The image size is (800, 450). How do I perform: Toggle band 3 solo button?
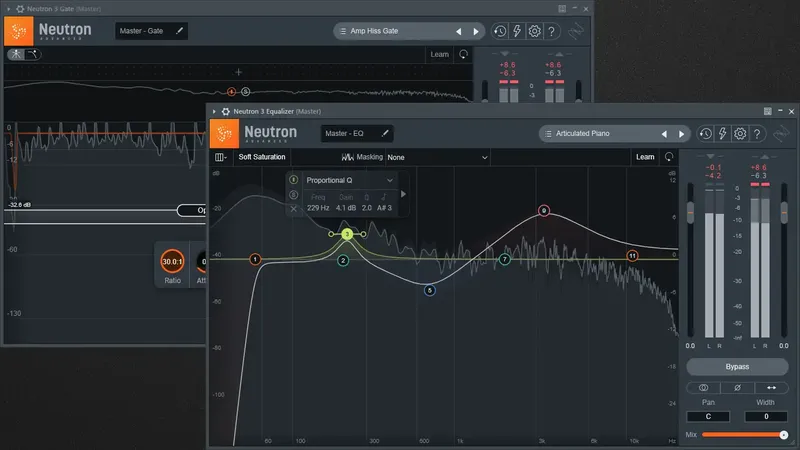pos(293,194)
